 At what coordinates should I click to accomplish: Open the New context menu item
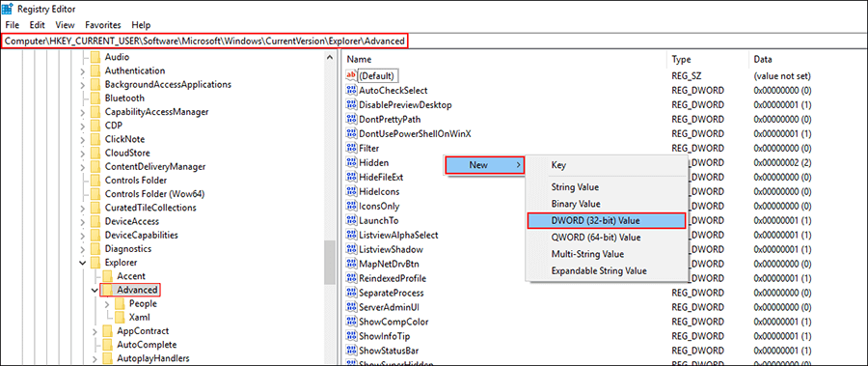tap(485, 165)
